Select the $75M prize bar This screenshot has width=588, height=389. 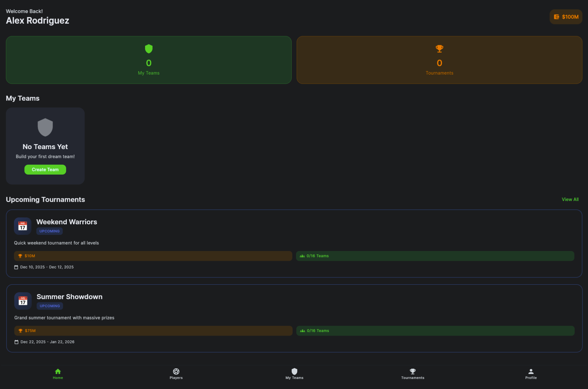point(153,331)
